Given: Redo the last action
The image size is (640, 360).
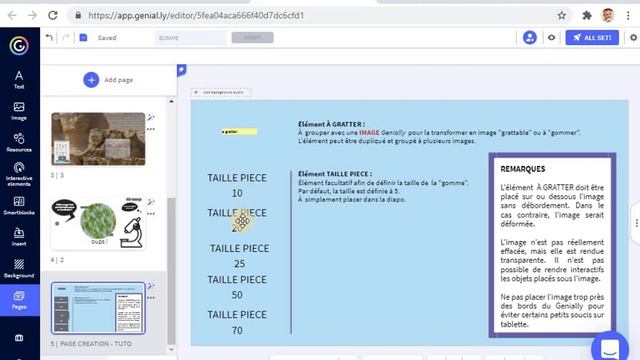Looking at the screenshot, I should (x=66, y=38).
